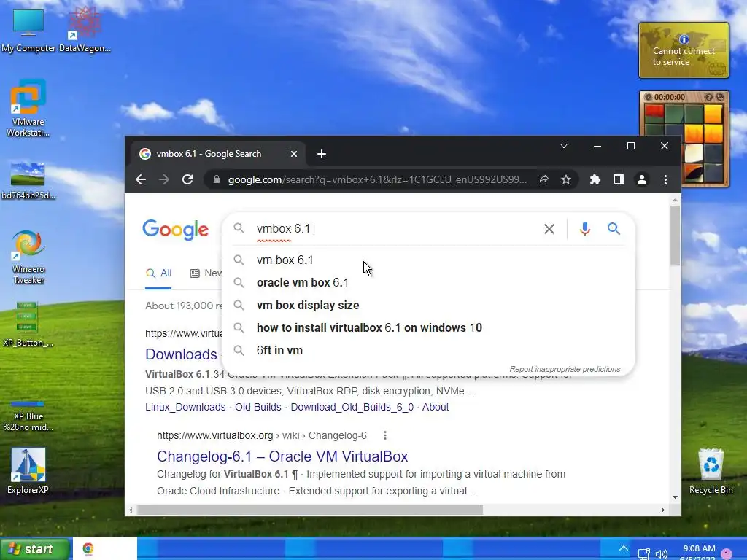The width and height of the screenshot is (747, 560).
Task: Open the About sitelink
Action: (436, 407)
